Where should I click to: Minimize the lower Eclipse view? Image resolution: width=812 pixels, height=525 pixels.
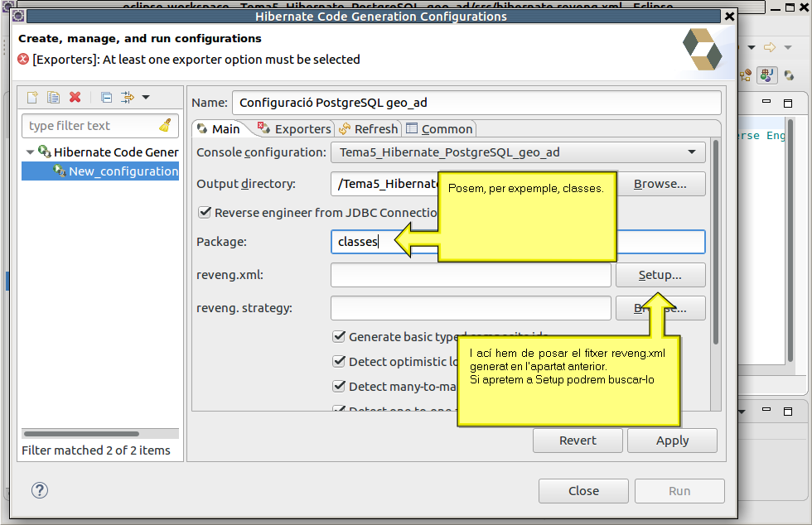click(x=766, y=410)
